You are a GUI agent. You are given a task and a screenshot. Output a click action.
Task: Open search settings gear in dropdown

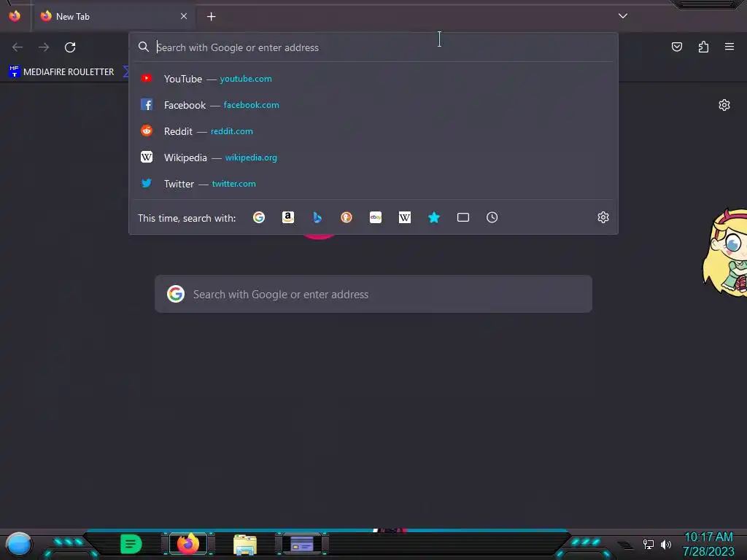603,217
